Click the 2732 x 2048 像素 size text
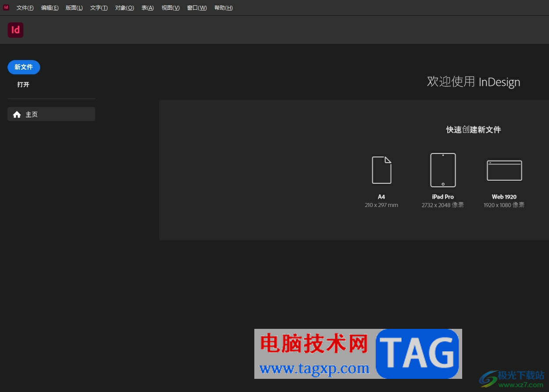Image resolution: width=549 pixels, height=392 pixels. tap(443, 205)
